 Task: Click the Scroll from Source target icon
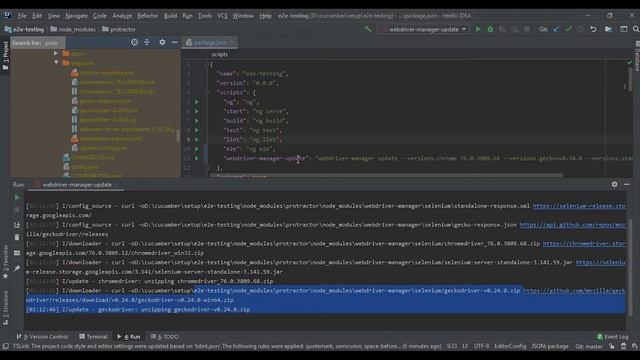[x=134, y=42]
